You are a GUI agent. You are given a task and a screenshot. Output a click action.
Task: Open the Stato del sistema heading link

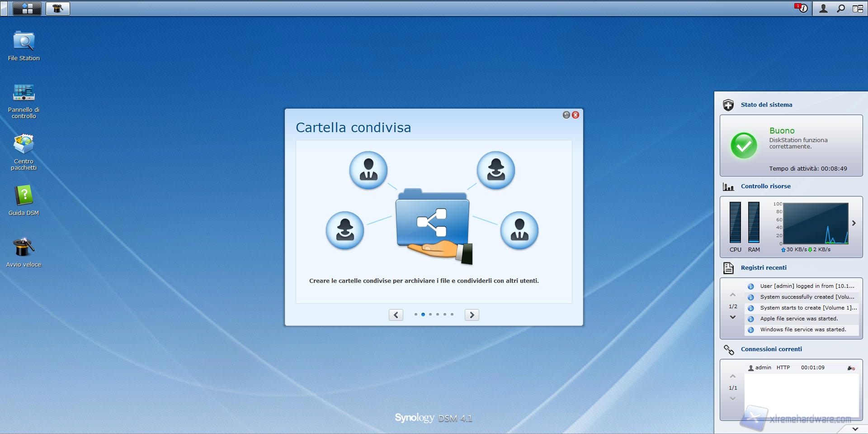766,105
